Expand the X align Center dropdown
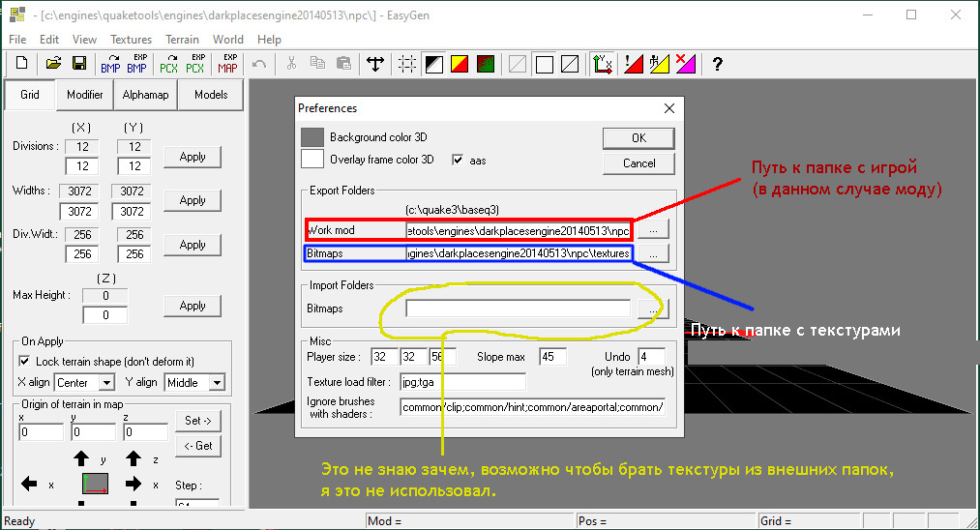The image size is (980, 530). point(106,382)
